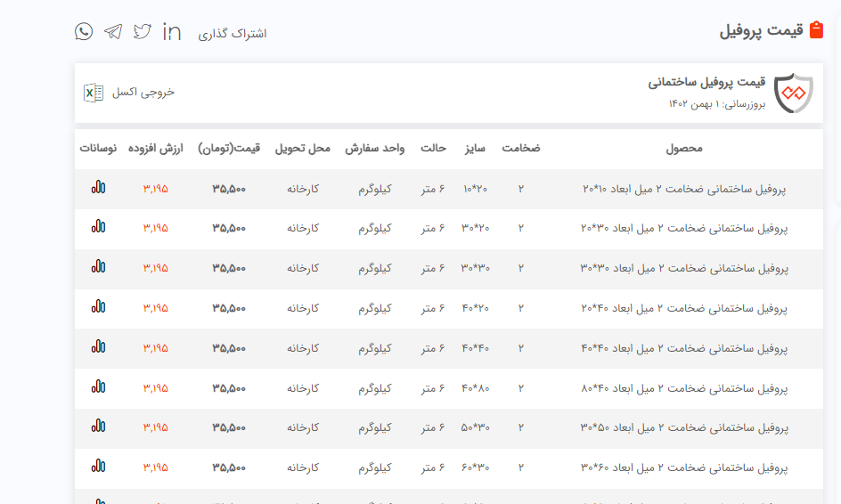
Task: Share the page via WhatsApp icon
Action: click(x=84, y=32)
